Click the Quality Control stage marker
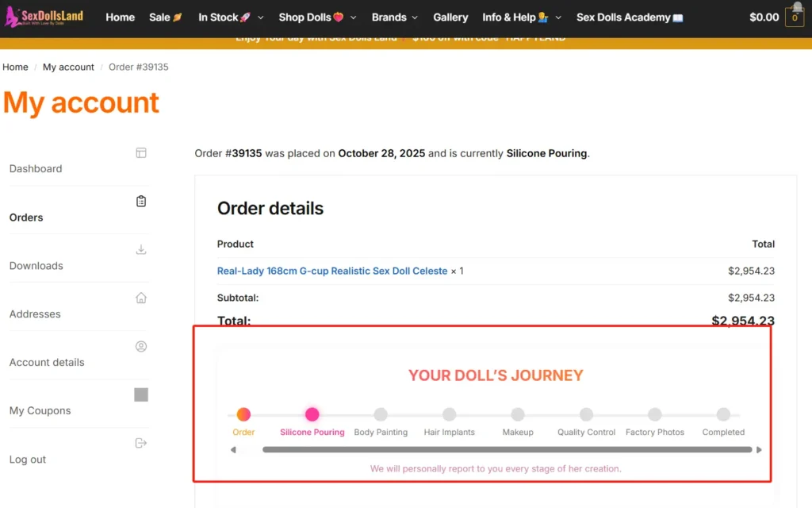 [x=586, y=414]
